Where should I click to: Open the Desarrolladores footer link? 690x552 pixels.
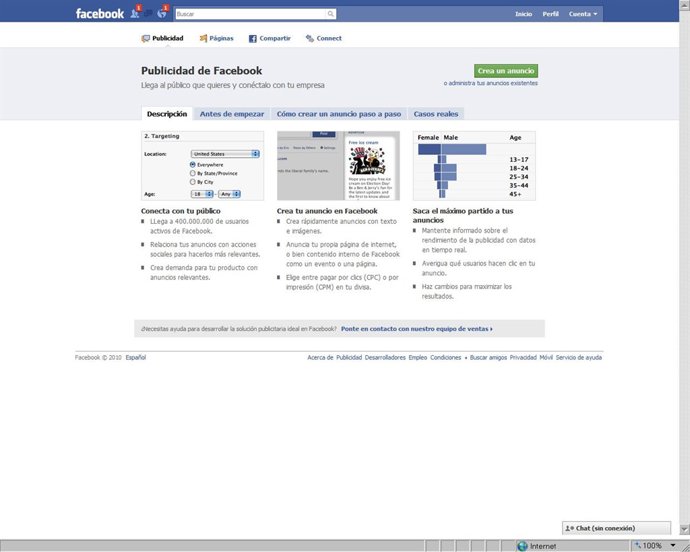pos(385,357)
